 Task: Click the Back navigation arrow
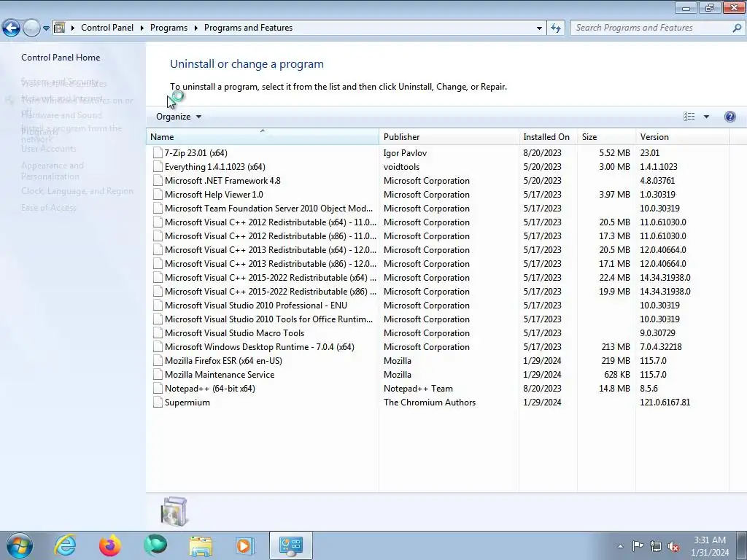12,28
